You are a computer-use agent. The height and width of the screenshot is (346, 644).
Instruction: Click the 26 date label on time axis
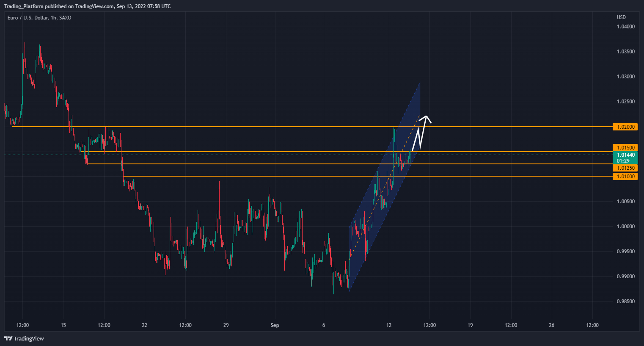[x=551, y=325]
